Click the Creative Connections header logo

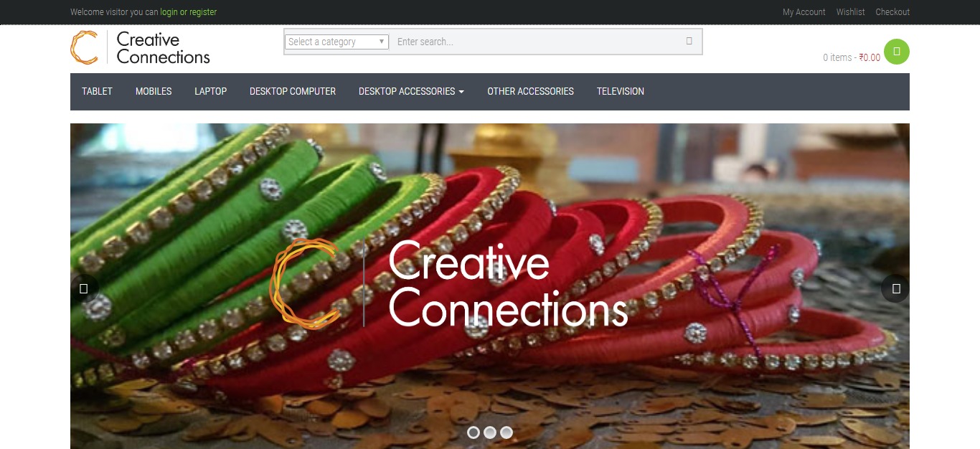tap(141, 47)
